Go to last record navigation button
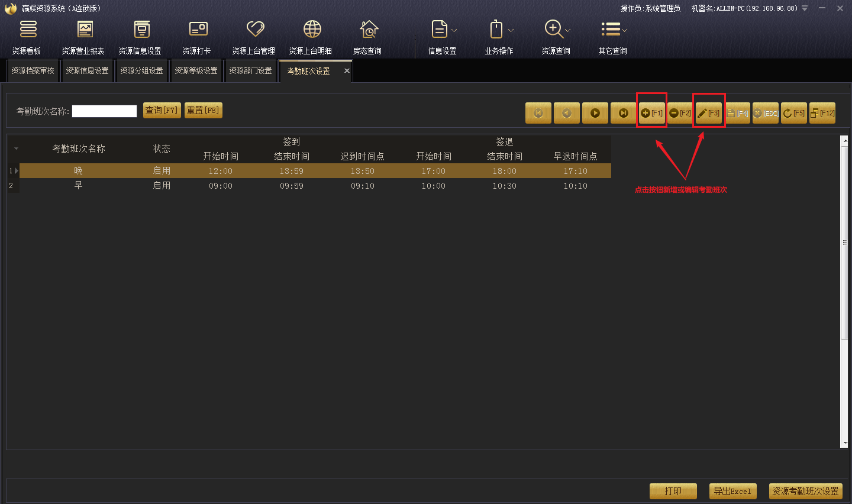Viewport: 852px width, 504px height. [624, 113]
